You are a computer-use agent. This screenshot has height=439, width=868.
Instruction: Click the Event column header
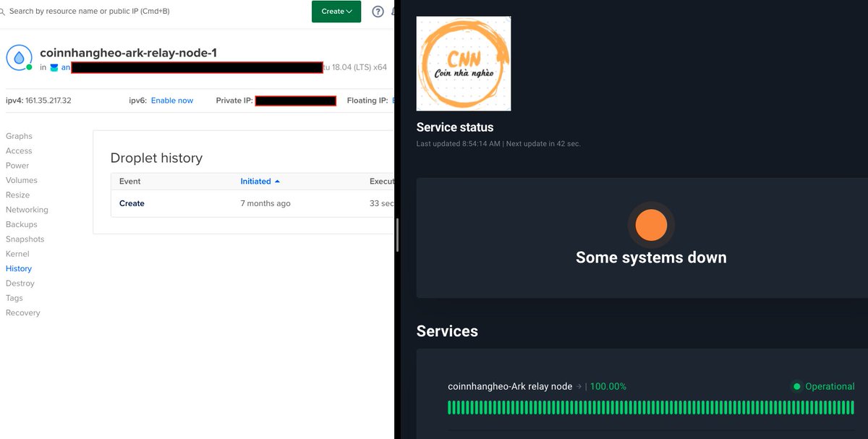click(130, 182)
